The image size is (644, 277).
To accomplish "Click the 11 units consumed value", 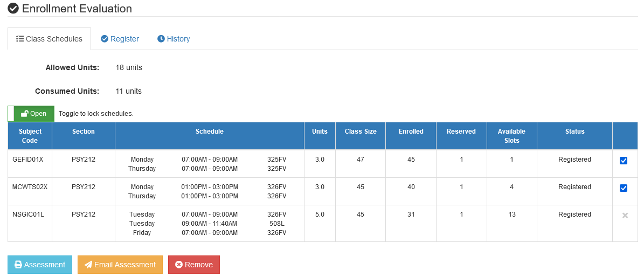I will (x=129, y=91).
